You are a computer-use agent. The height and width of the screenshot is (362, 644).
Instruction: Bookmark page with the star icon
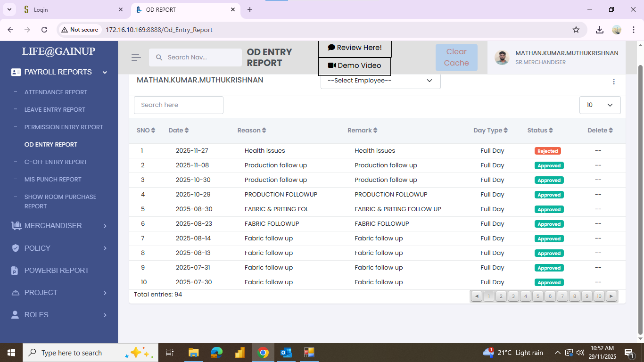[576, 30]
